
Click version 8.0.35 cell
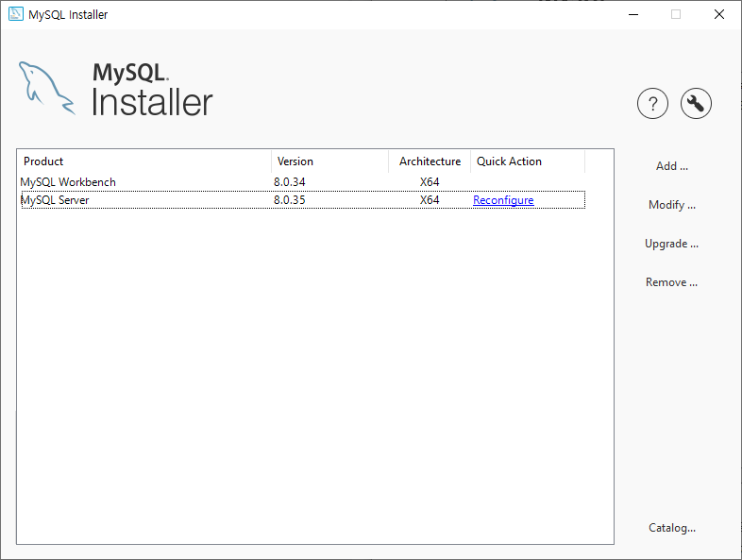click(289, 200)
